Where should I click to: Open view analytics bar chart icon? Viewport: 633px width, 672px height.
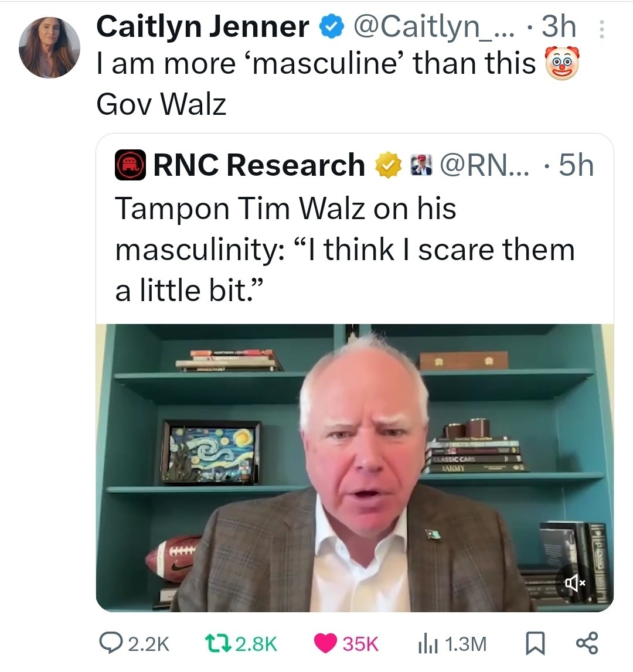point(427,643)
